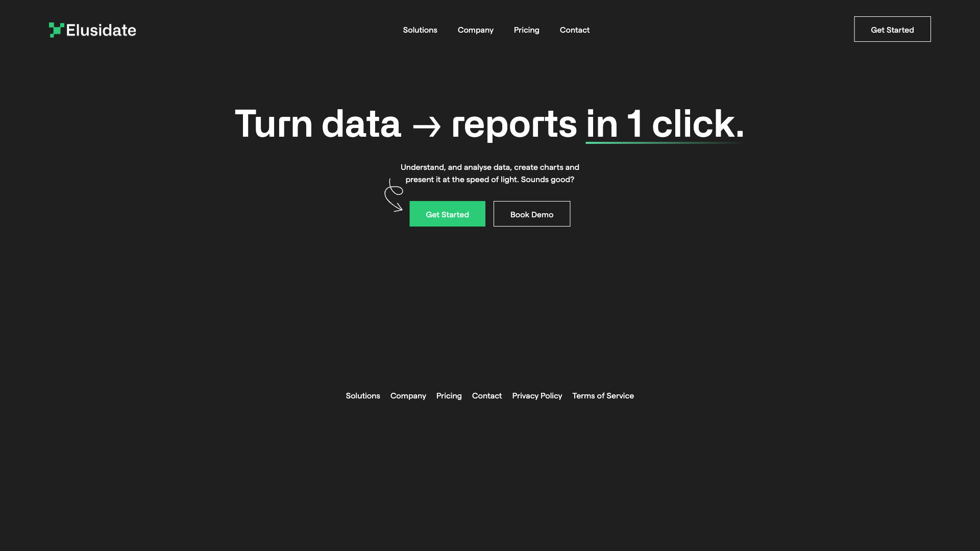Open the Solutions navigation menu
The width and height of the screenshot is (980, 551).
click(420, 29)
